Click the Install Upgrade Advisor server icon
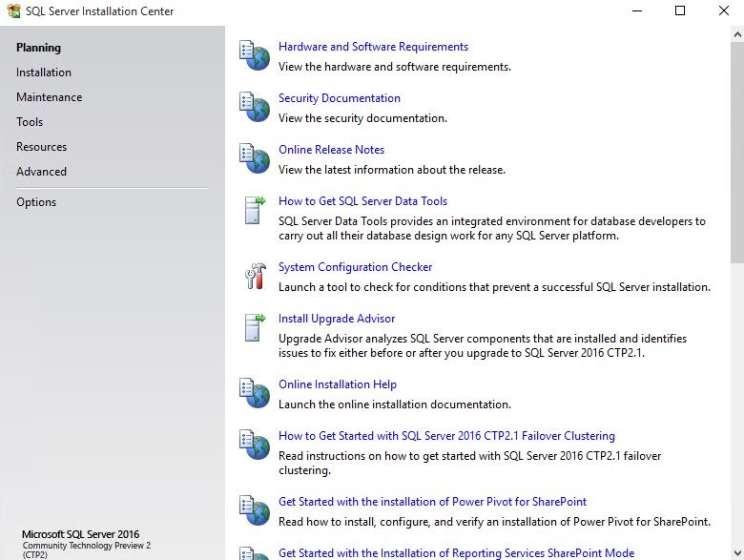744x560 pixels. pyautogui.click(x=255, y=327)
